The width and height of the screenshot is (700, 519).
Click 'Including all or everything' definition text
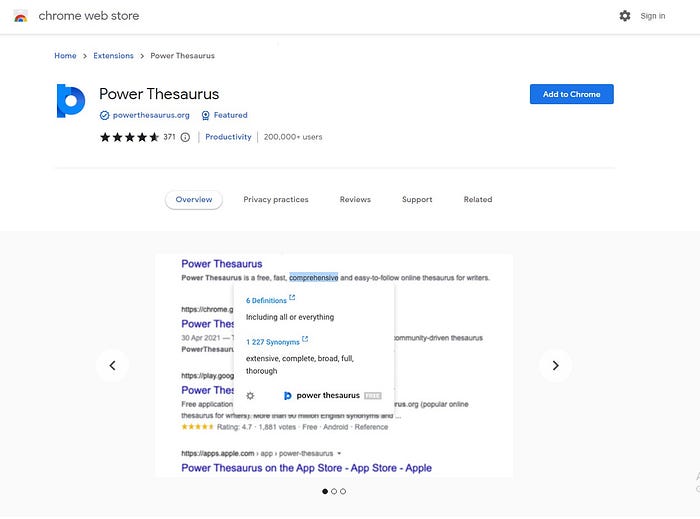tap(290, 317)
